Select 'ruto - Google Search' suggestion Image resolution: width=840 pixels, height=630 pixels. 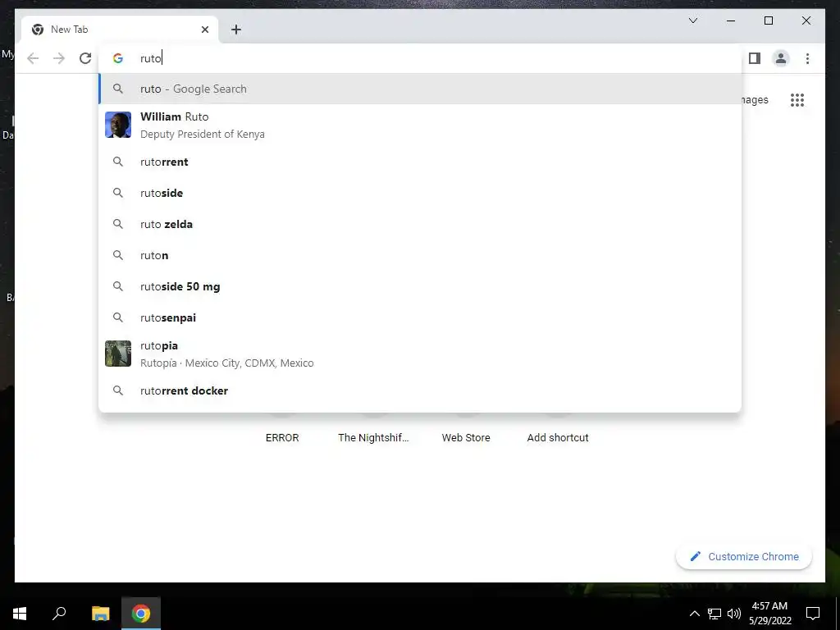tap(420, 89)
